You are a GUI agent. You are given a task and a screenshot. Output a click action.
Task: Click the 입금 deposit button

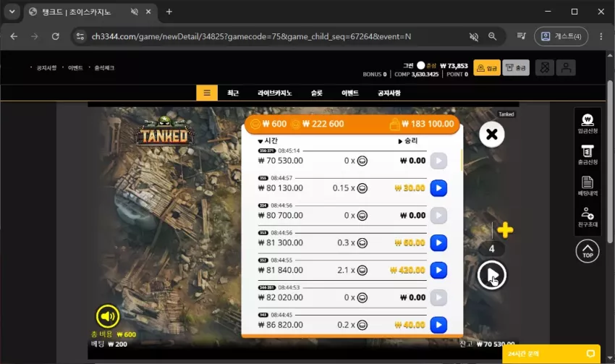pyautogui.click(x=487, y=68)
